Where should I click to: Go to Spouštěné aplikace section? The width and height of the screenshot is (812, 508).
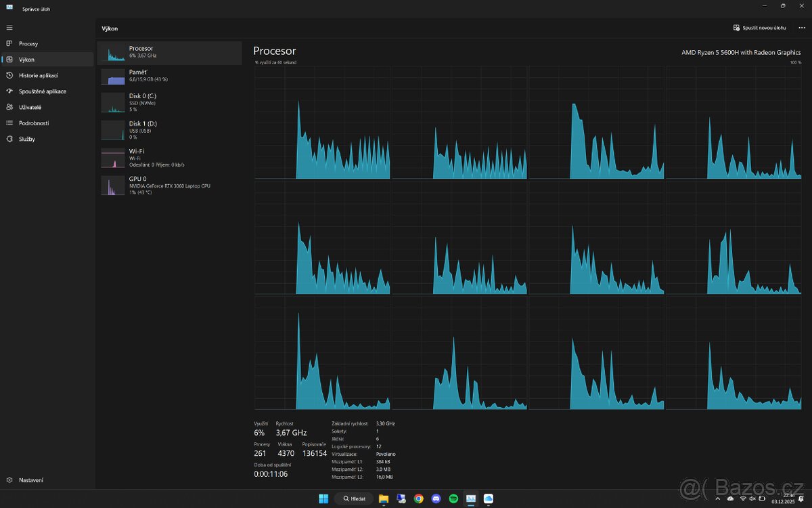(42, 91)
